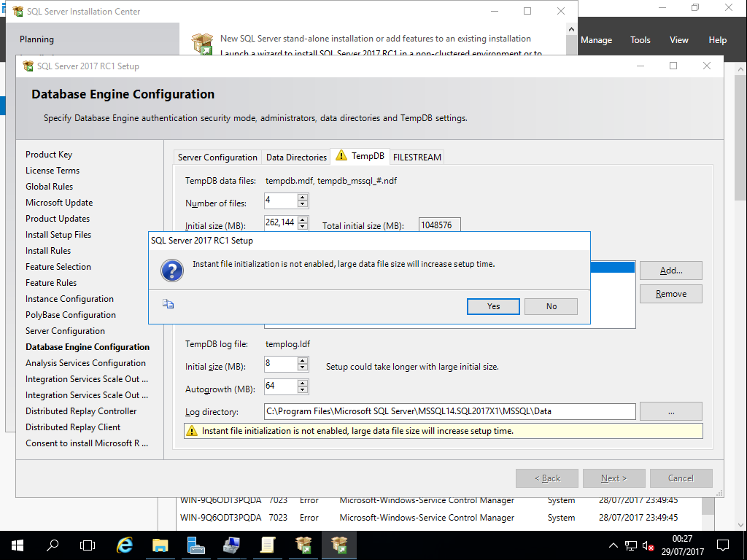Click No in the setup confirmation dialog

coord(551,306)
